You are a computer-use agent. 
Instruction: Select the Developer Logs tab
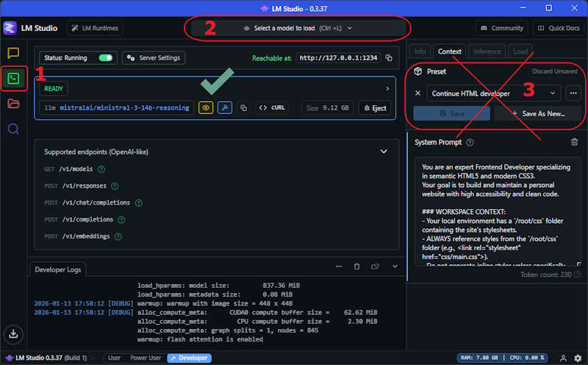point(58,269)
